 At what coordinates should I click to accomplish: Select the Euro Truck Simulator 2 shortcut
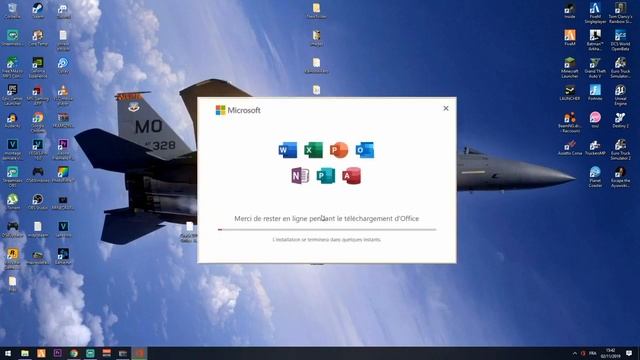(x=620, y=149)
